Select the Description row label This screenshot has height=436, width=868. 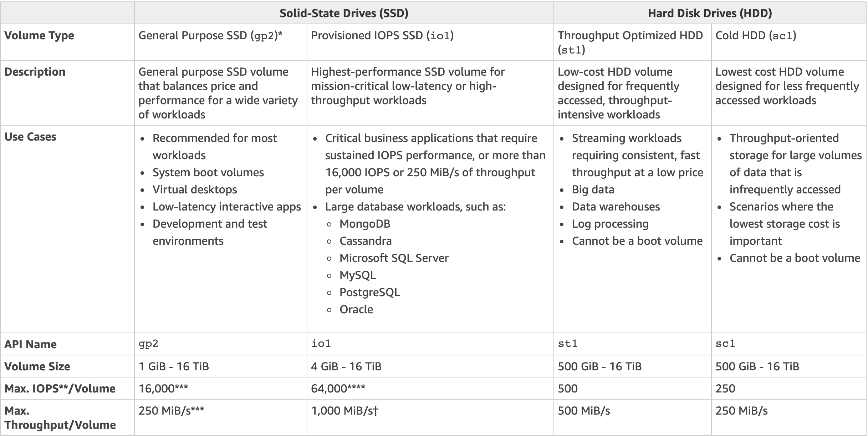click(35, 72)
